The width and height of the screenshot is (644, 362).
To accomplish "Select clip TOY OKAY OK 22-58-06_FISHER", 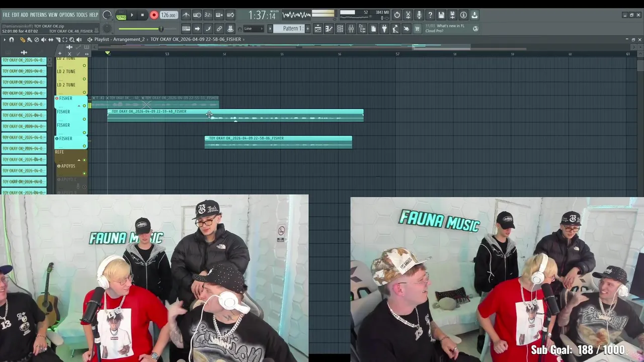I will click(x=278, y=142).
